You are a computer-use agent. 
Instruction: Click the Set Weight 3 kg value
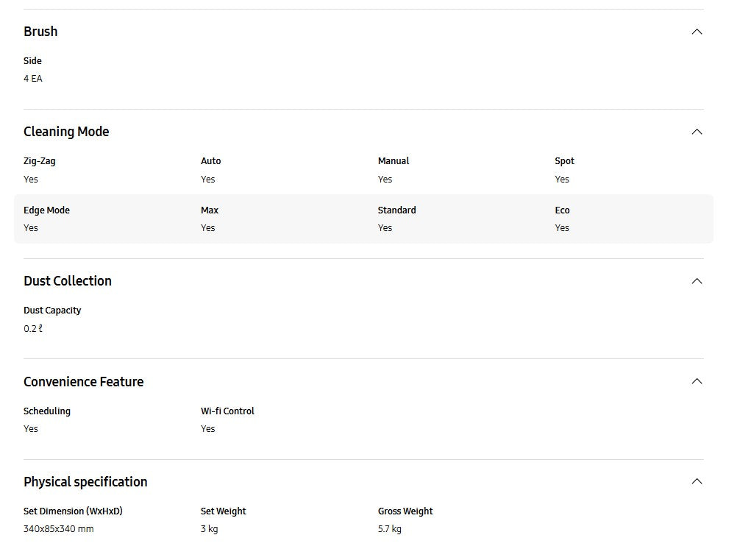209,529
